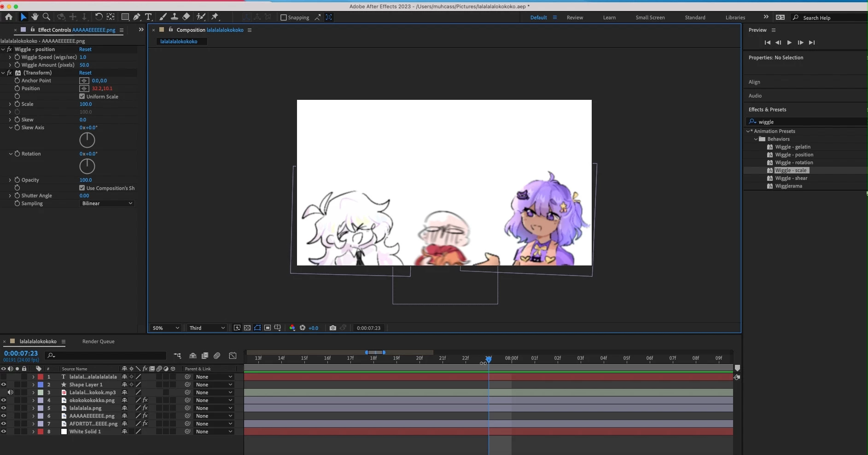Step to next frame in Preview
The width and height of the screenshot is (868, 455).
pyautogui.click(x=800, y=42)
